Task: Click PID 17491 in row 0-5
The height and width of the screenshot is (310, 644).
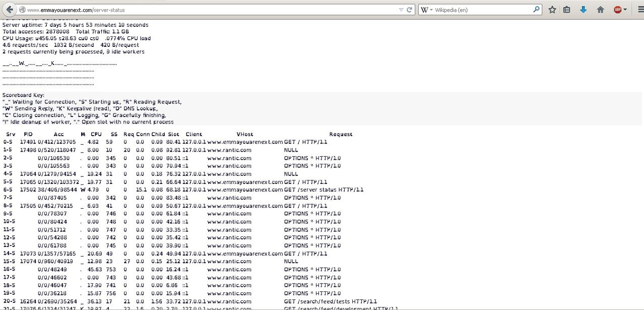Action: click(x=28, y=142)
